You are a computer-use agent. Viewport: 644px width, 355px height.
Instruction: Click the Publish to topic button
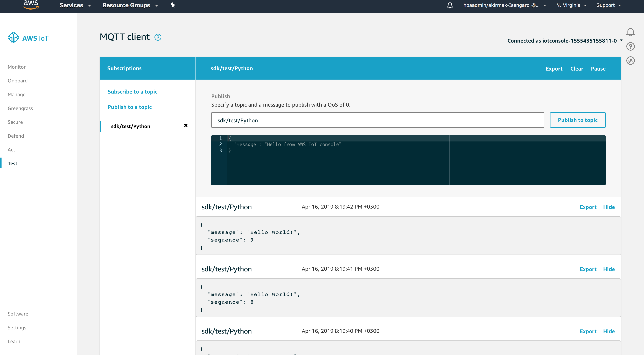tap(577, 120)
